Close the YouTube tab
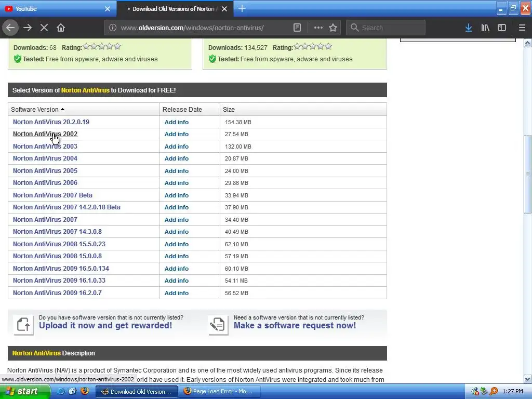Viewport: 532px width, 399px height. click(x=108, y=9)
